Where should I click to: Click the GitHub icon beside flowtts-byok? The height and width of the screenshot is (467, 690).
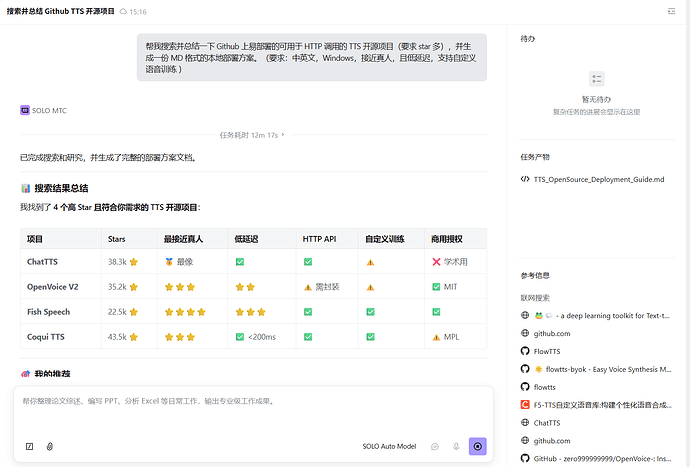pyautogui.click(x=525, y=369)
